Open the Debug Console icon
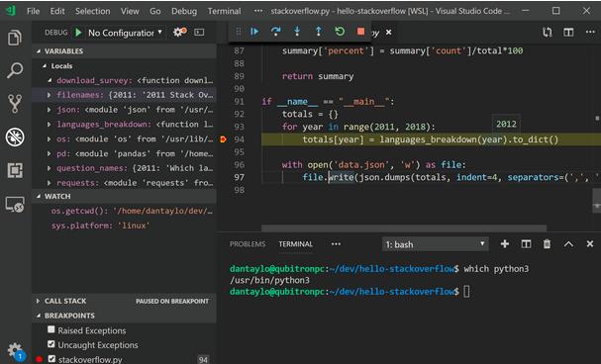This screenshot has width=601, height=364. click(199, 33)
